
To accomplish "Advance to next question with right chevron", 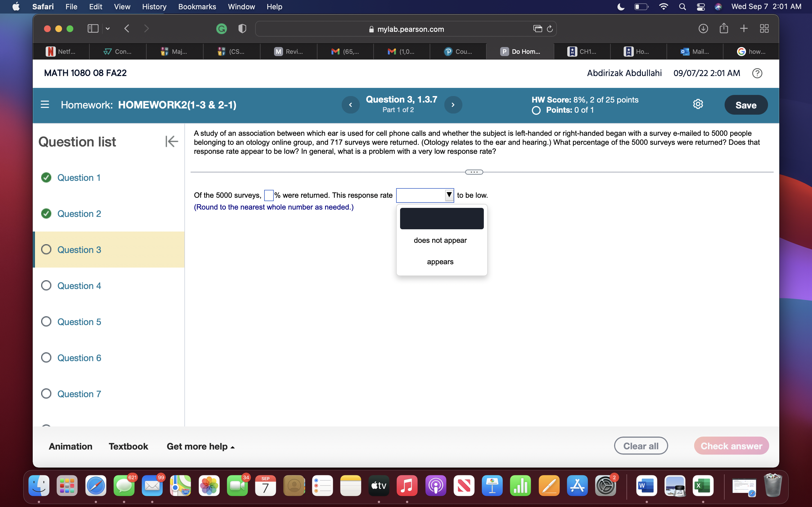I will (x=454, y=104).
